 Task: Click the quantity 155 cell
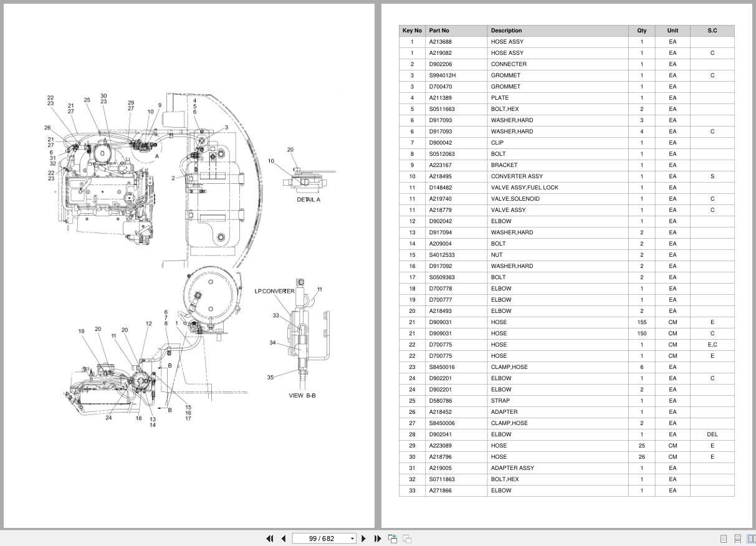click(642, 322)
